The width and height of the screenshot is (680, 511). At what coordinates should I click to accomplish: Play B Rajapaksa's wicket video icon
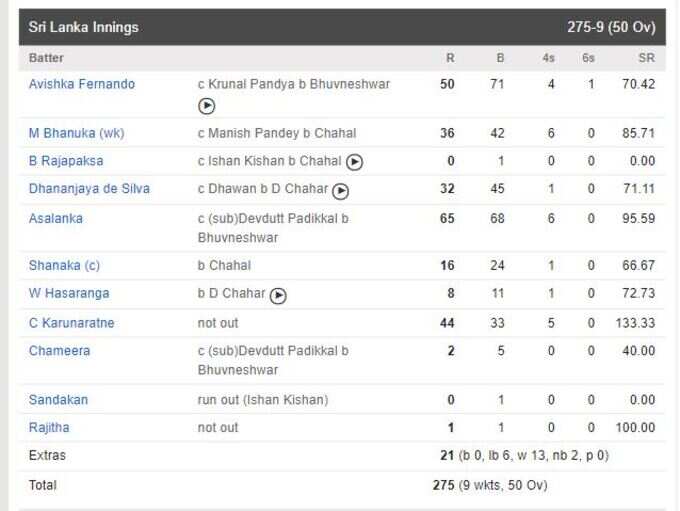pos(354,162)
